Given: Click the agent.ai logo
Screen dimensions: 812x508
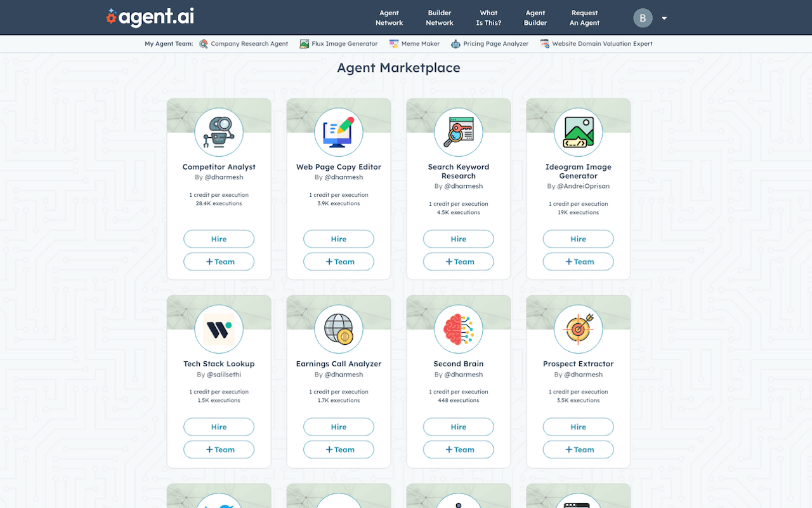Looking at the screenshot, I should (150, 17).
